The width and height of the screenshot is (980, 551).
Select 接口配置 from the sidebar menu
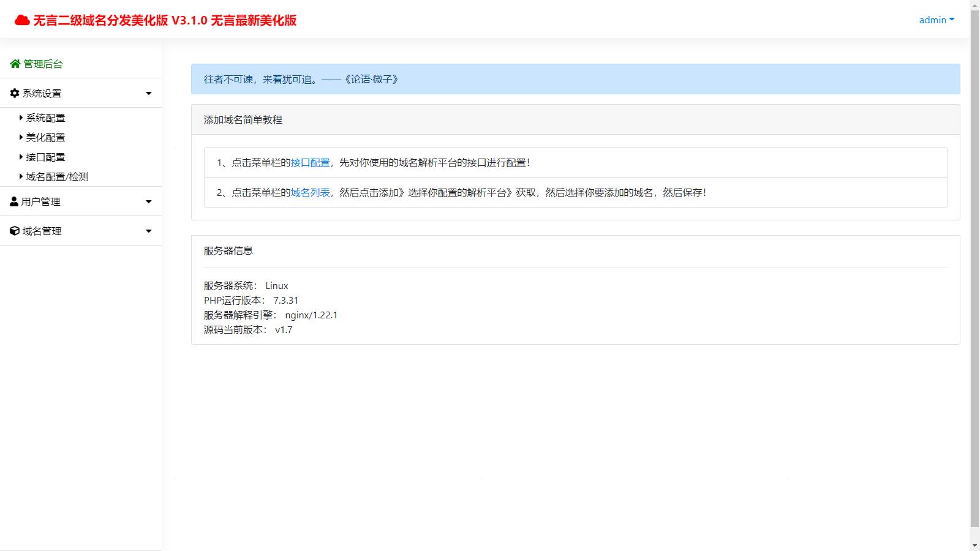45,157
